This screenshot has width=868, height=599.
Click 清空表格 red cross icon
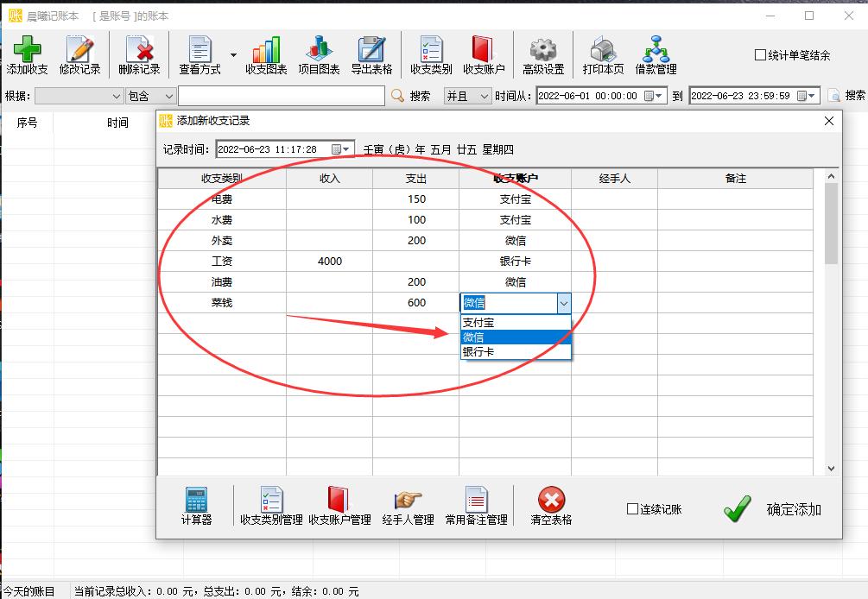coord(551,500)
